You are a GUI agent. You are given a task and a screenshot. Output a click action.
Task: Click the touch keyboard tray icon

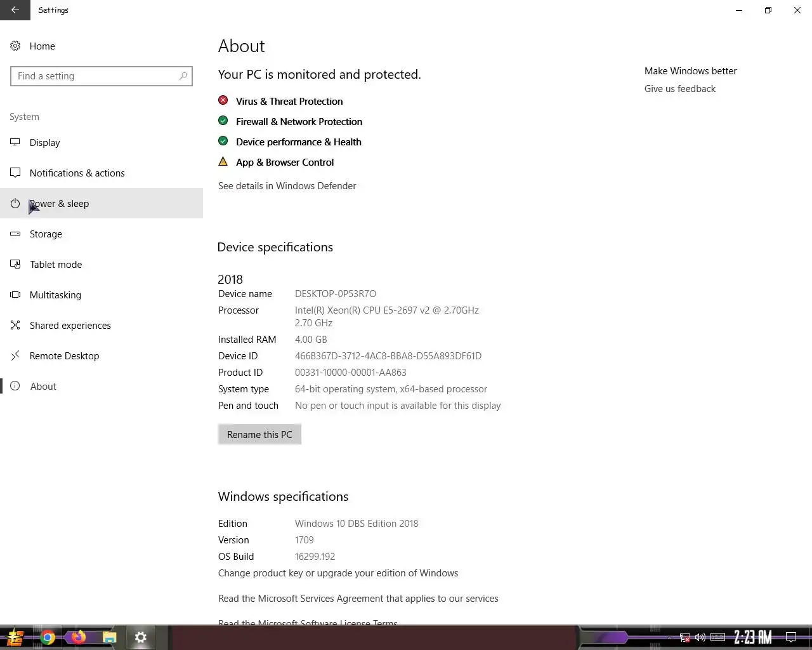[x=717, y=637]
